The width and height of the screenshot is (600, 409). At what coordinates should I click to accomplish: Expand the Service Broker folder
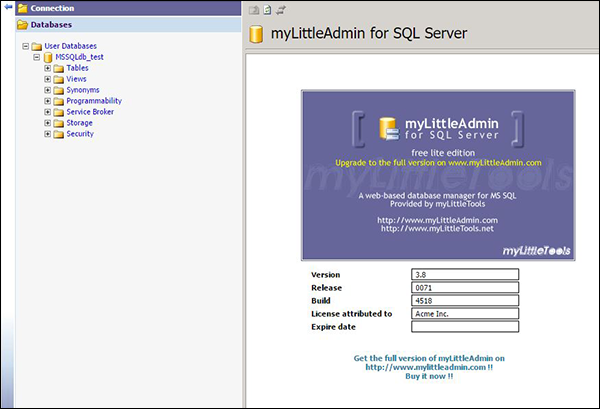(47, 112)
